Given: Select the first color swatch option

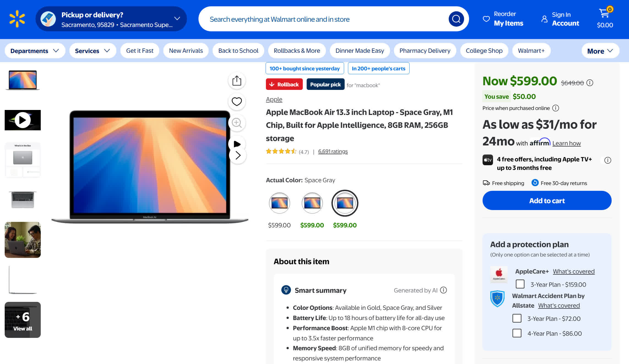Looking at the screenshot, I should coord(279,203).
